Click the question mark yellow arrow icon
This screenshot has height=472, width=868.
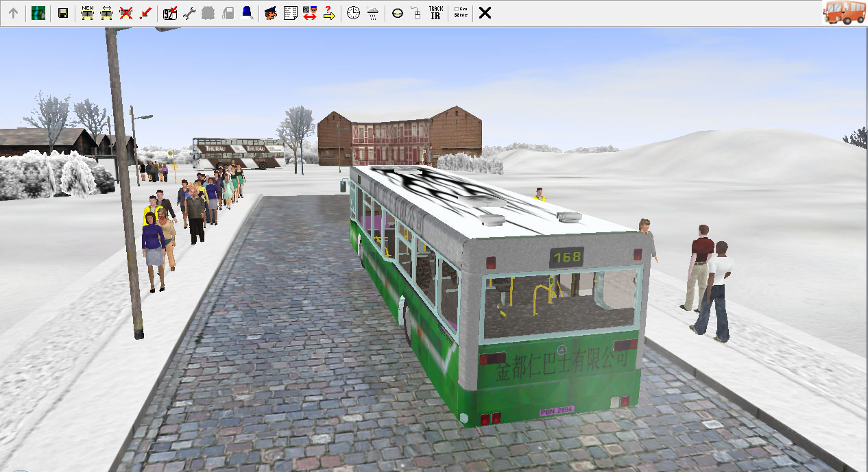[328, 13]
